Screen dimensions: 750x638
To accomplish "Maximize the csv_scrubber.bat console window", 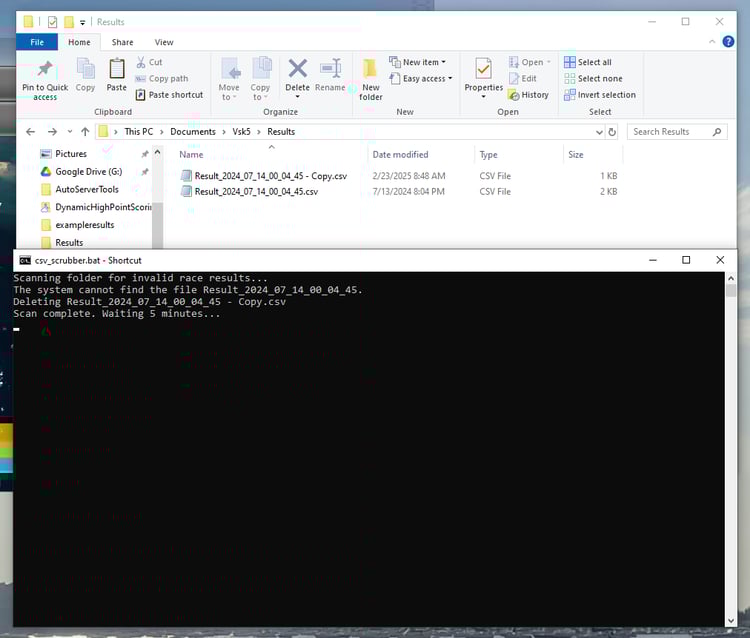I will (686, 260).
